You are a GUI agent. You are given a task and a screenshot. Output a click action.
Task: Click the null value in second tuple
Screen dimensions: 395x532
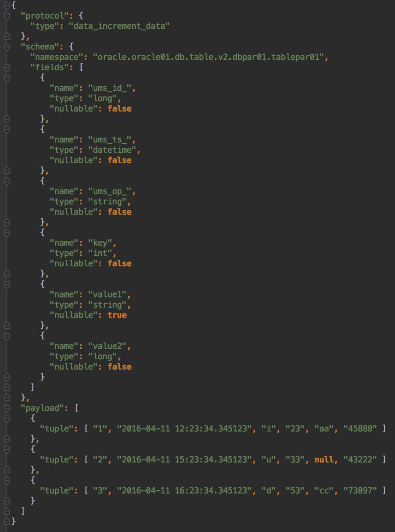[x=324, y=460]
